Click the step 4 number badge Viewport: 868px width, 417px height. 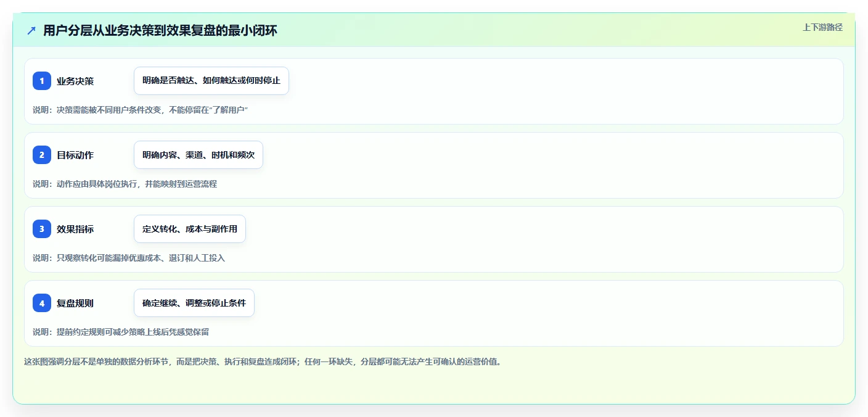42,303
